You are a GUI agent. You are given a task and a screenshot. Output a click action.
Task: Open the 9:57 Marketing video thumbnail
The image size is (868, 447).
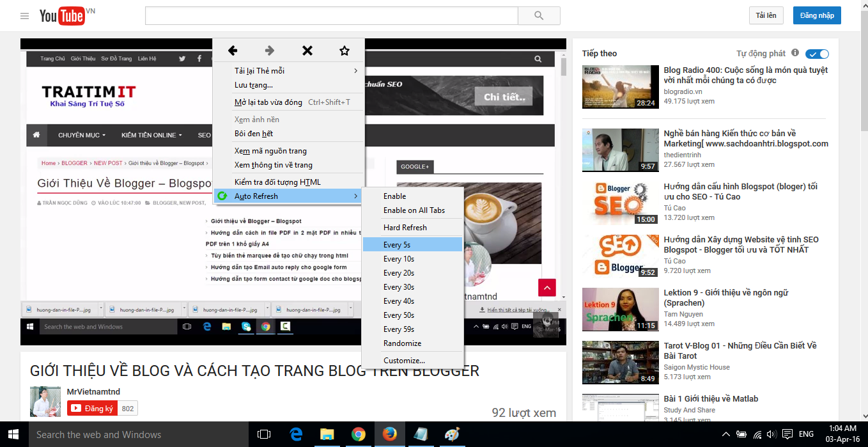(620, 150)
